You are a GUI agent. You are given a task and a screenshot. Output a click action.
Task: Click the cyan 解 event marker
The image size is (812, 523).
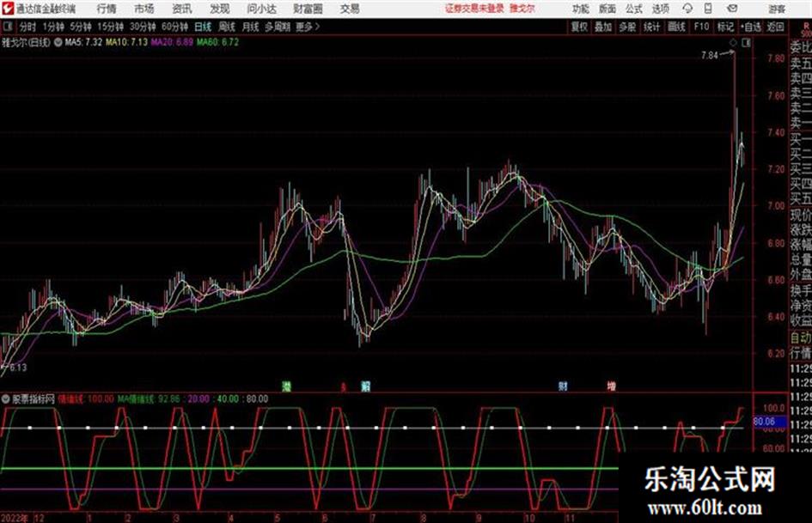click(x=365, y=386)
